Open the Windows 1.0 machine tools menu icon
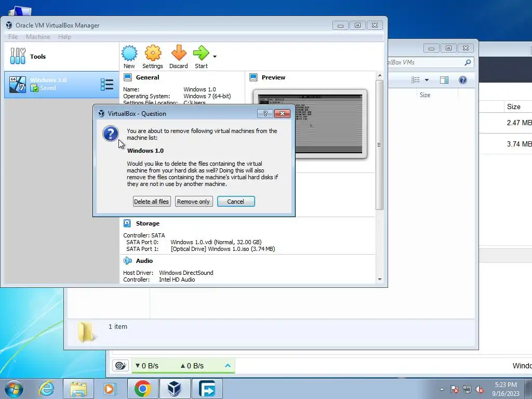 point(107,85)
